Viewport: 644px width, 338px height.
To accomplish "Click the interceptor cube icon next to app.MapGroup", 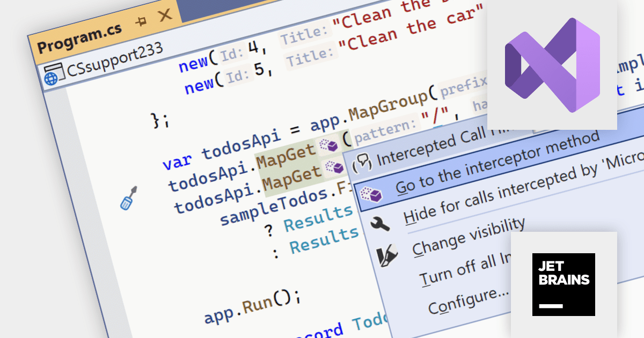I will click(x=330, y=145).
